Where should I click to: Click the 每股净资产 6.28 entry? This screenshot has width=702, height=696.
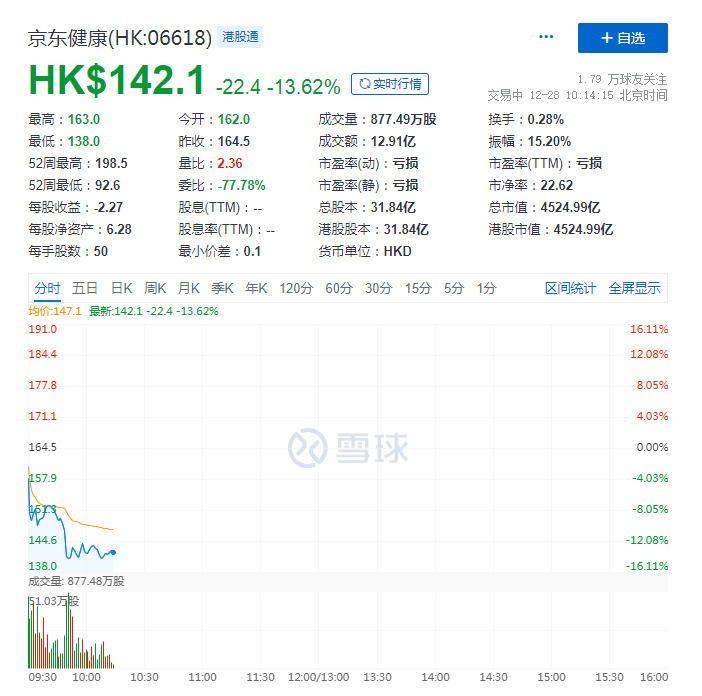pyautogui.click(x=80, y=229)
